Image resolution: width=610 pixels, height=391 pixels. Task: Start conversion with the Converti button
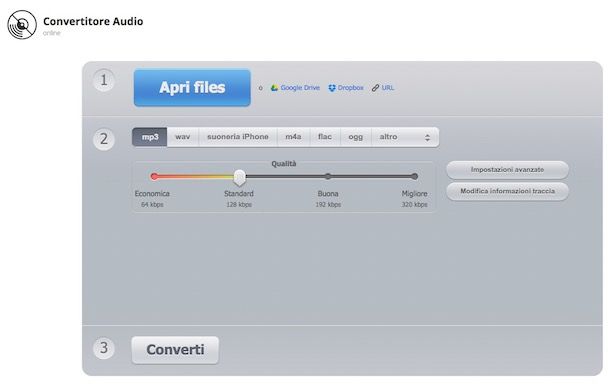tap(175, 350)
